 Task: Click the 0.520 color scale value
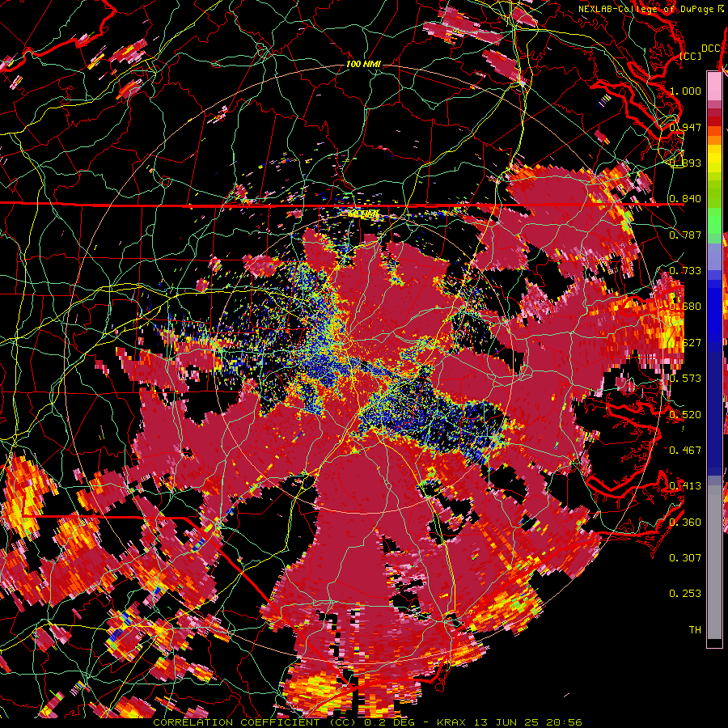(685, 414)
